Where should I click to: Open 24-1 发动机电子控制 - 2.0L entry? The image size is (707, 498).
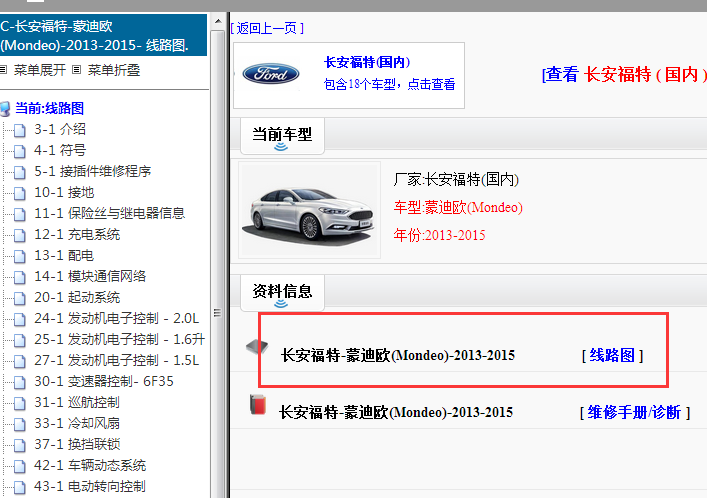(x=116, y=318)
